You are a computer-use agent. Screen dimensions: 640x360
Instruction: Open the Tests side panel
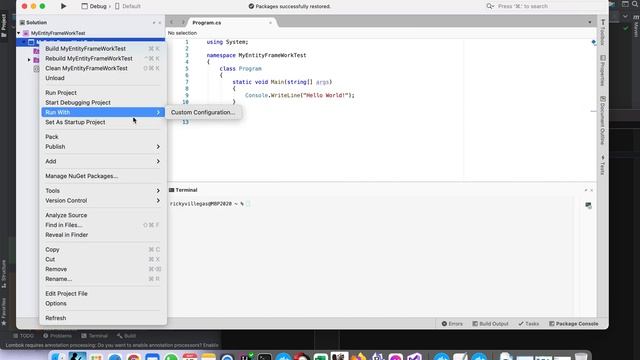(x=603, y=165)
